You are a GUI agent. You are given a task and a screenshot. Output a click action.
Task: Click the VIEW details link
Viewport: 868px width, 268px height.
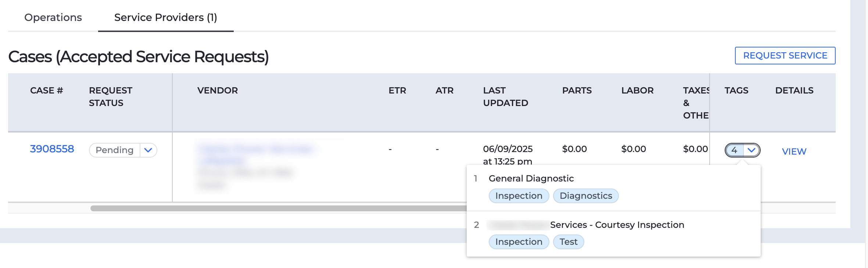[793, 151]
